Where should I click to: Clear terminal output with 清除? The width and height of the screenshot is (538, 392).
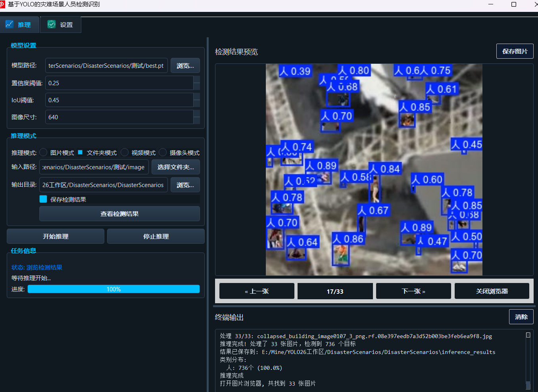coord(521,317)
